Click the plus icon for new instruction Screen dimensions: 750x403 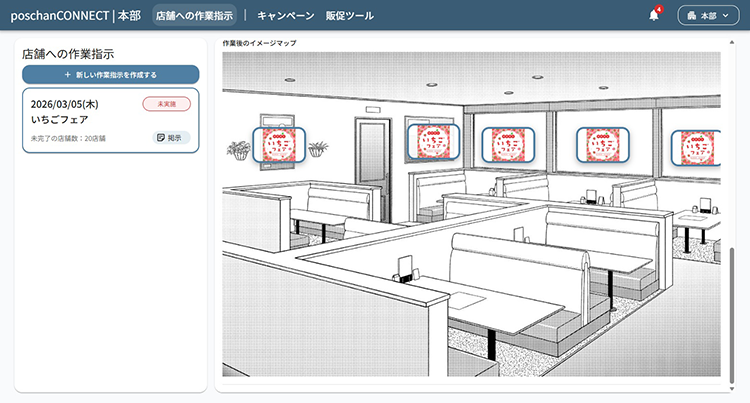[x=67, y=75]
